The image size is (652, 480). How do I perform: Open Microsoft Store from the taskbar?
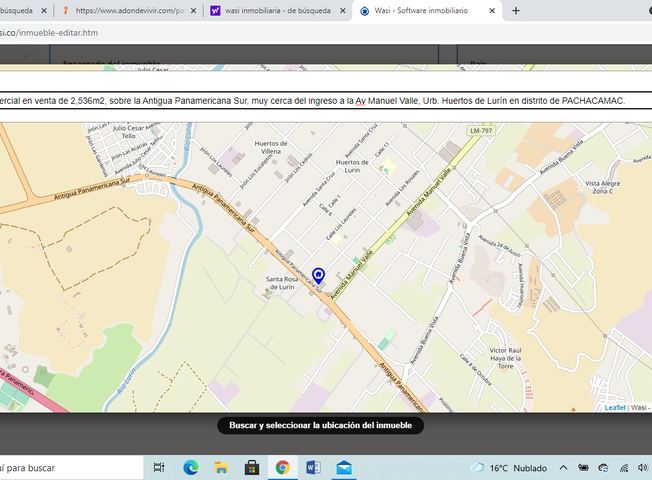click(252, 468)
